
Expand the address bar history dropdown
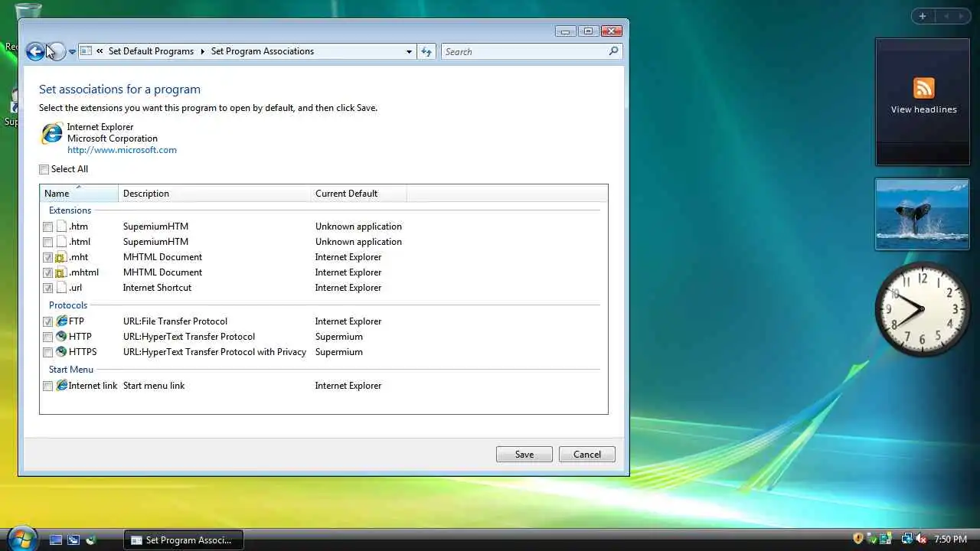[409, 52]
